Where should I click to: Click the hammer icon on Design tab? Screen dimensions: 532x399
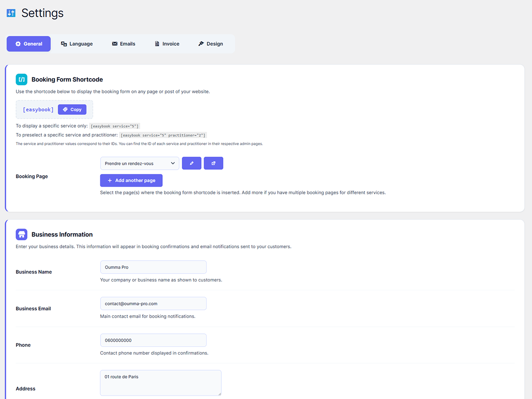click(201, 44)
